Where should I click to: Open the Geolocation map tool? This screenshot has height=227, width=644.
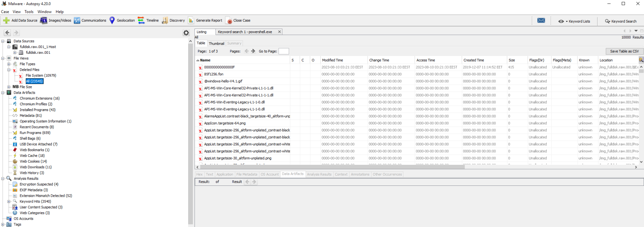tap(122, 20)
